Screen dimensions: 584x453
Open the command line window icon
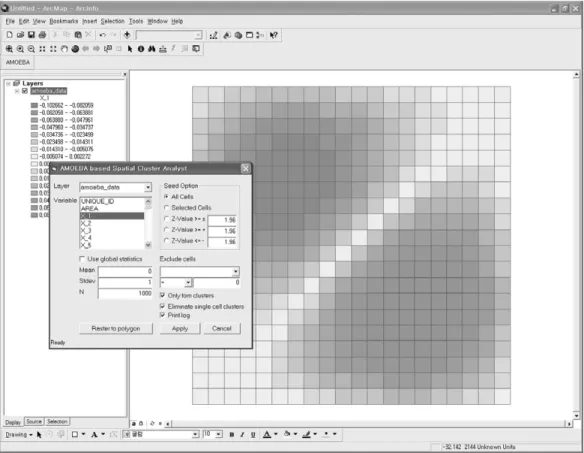pyautogui.click(x=250, y=35)
